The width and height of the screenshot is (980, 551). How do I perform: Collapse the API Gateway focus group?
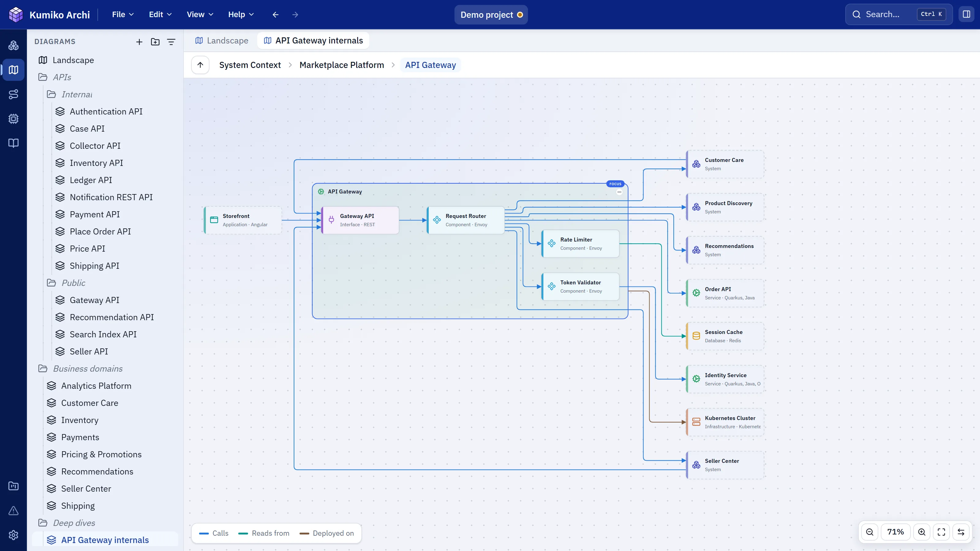tap(619, 192)
